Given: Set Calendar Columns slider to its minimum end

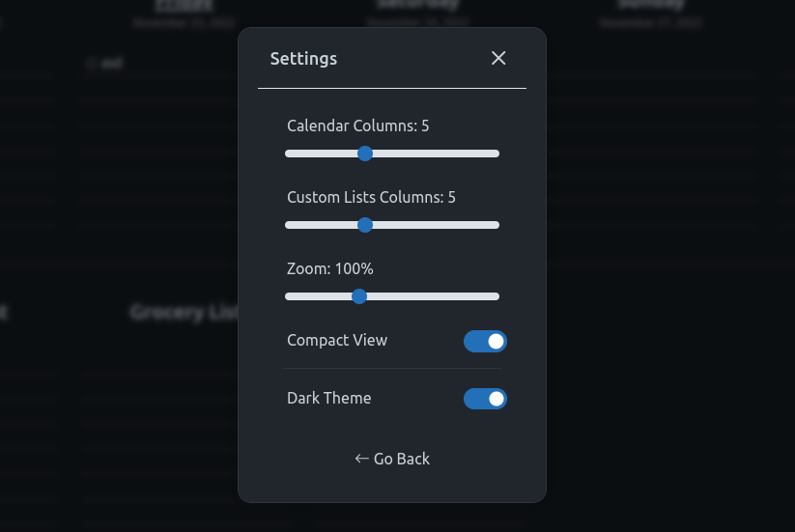Looking at the screenshot, I should tap(289, 154).
